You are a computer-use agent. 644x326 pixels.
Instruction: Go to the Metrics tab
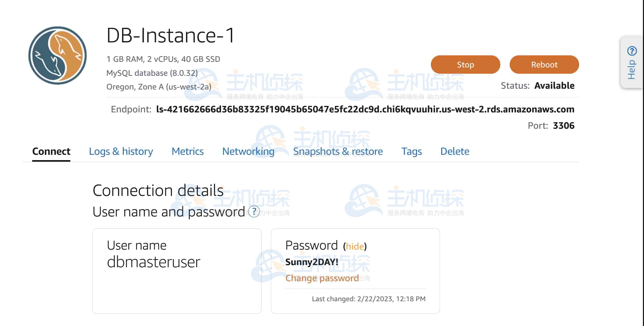pyautogui.click(x=187, y=151)
